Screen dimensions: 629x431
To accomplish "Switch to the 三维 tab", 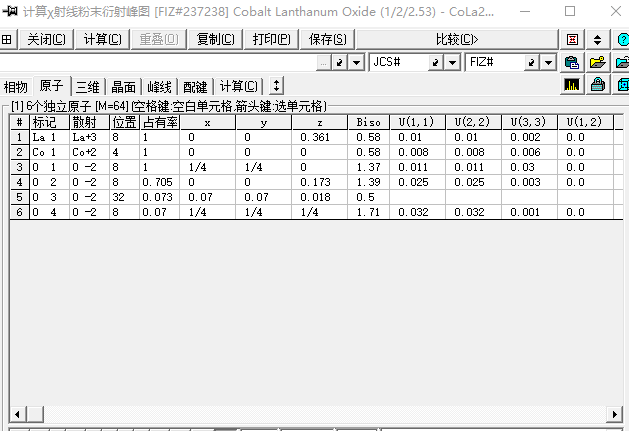I will 88,86.
